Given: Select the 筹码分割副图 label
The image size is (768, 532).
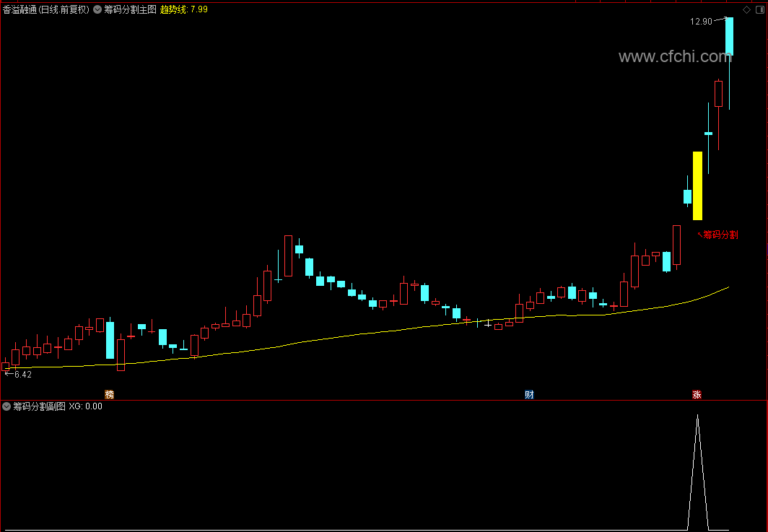Looking at the screenshot, I should (39, 406).
